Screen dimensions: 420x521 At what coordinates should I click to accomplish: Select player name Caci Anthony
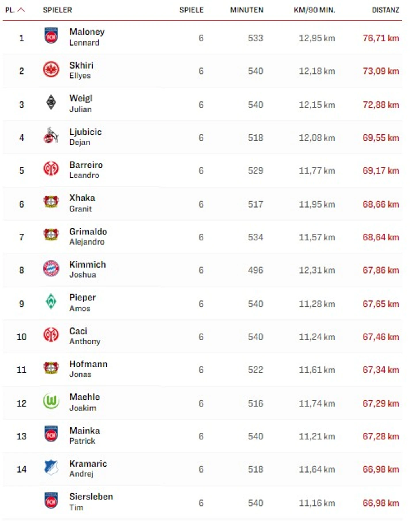pos(84,336)
